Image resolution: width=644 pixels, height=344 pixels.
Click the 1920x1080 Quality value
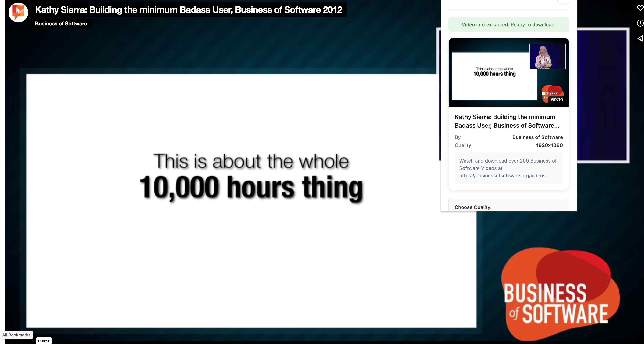click(549, 145)
